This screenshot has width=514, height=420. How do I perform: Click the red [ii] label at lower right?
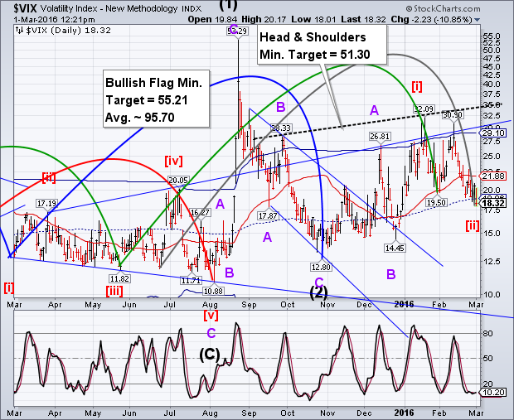click(x=471, y=225)
